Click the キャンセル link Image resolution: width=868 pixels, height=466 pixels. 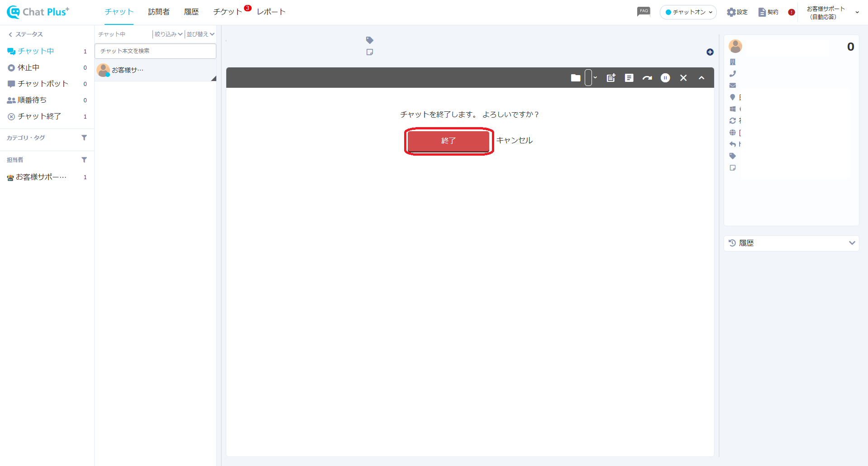pyautogui.click(x=514, y=140)
